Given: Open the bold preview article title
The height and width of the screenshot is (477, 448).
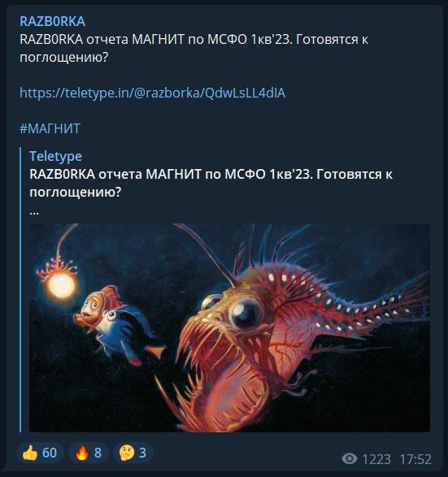Looking at the screenshot, I should coord(211,183).
